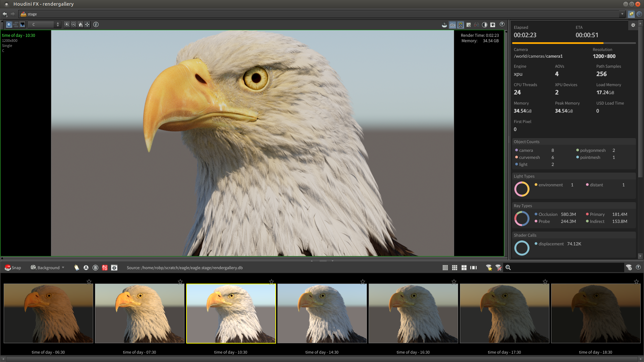Click the zoom in magnifier icon

point(67,24)
